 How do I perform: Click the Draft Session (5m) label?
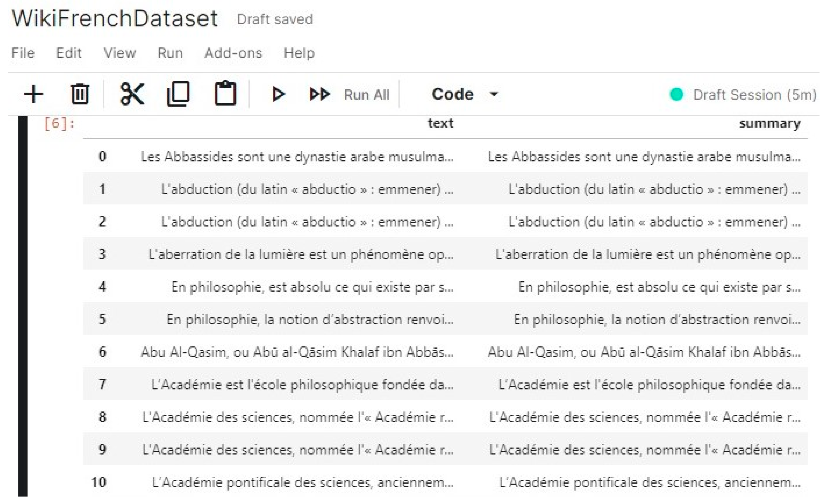click(755, 95)
